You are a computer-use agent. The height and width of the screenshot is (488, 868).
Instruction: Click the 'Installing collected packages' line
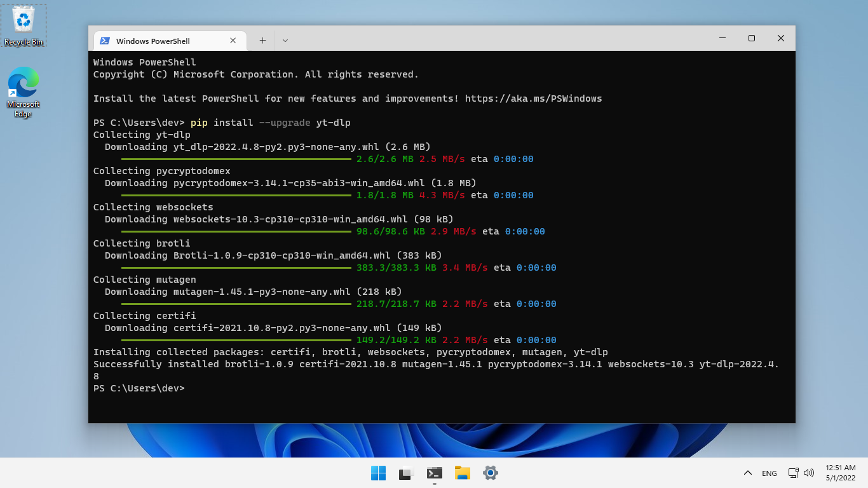(351, 352)
